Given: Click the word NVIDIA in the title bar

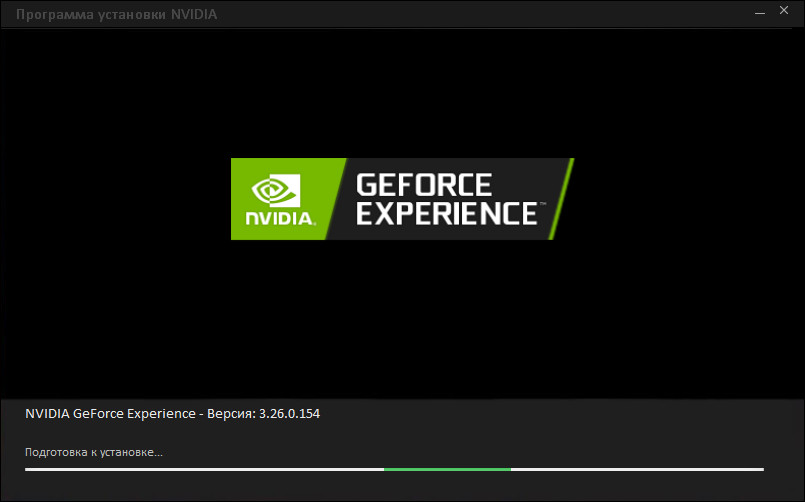Looking at the screenshot, I should click(194, 14).
